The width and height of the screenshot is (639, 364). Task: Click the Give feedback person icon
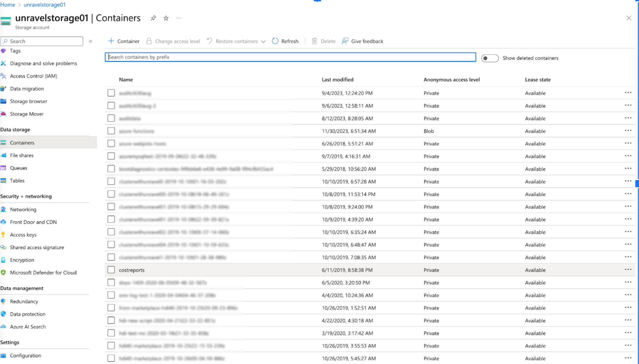pyautogui.click(x=345, y=41)
